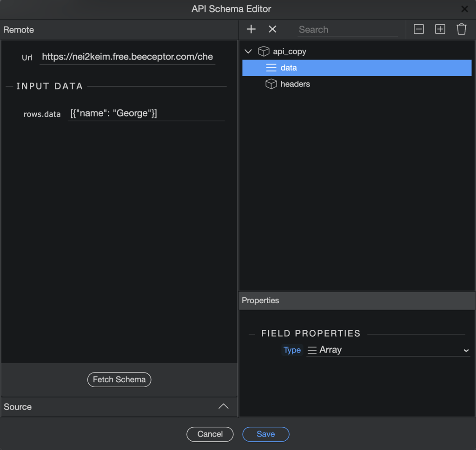Click the trash icon to clear the schema
The height and width of the screenshot is (450, 476).
point(461,29)
